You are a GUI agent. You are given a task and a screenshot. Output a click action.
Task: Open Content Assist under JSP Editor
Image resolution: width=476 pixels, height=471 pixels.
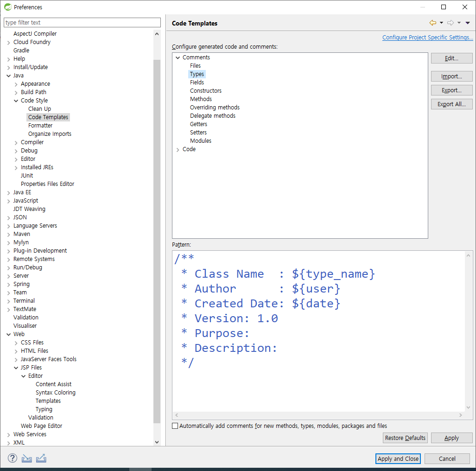click(x=53, y=384)
